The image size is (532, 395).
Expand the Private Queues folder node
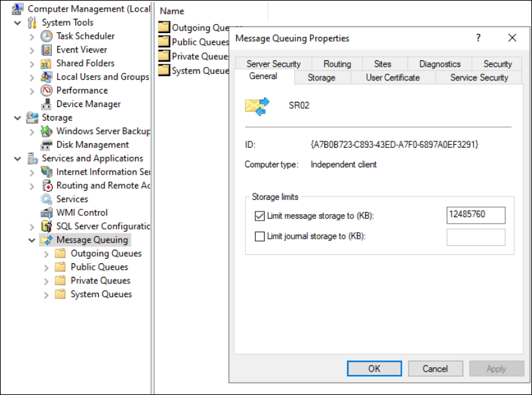46,281
